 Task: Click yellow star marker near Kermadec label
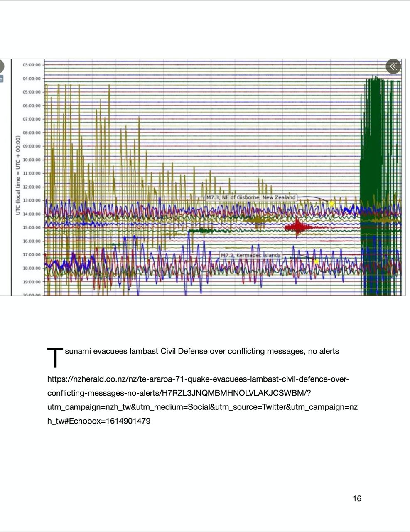click(x=317, y=261)
